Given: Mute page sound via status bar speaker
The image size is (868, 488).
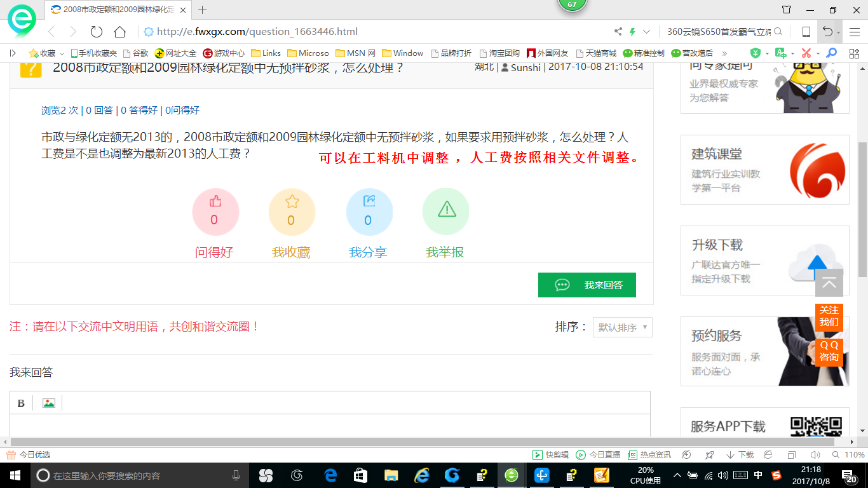Looking at the screenshot, I should click(815, 455).
